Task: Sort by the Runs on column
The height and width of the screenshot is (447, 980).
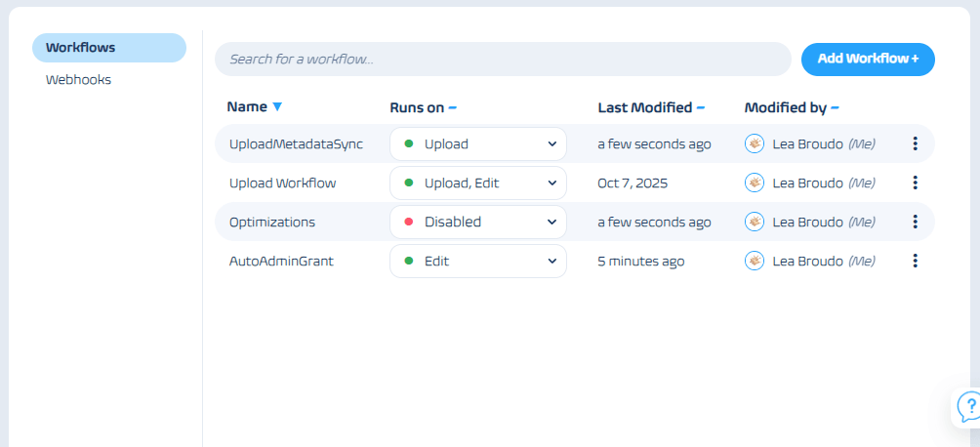Action: 423,107
